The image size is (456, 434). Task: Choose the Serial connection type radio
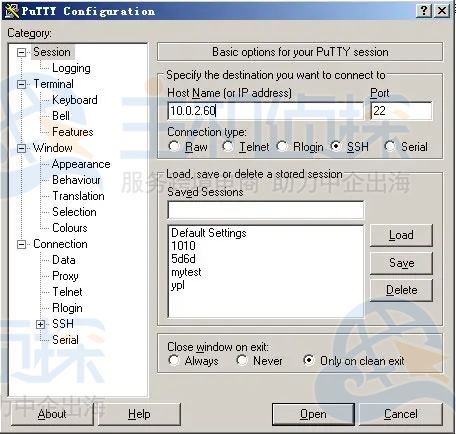pos(389,146)
